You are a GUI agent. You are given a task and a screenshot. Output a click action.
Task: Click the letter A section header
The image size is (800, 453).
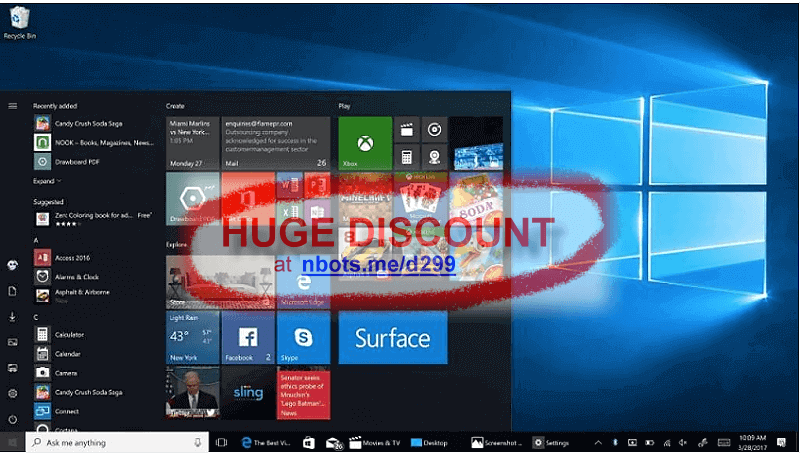(x=36, y=240)
